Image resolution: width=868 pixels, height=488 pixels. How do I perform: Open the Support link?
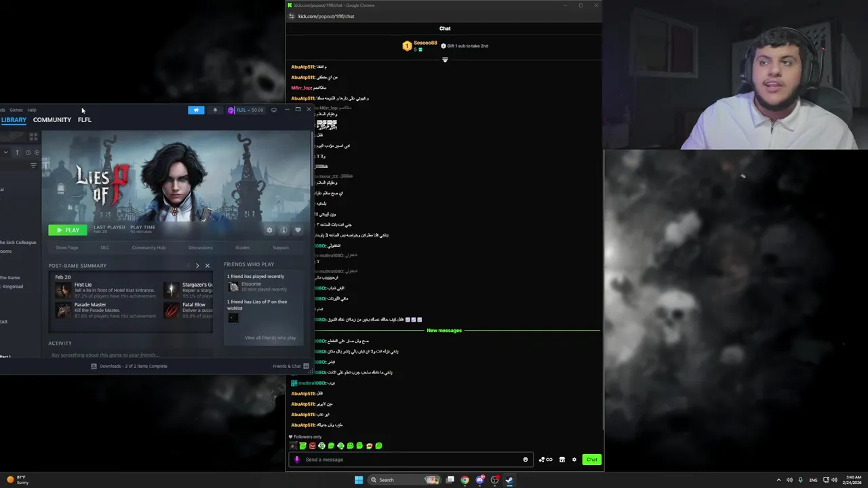tap(281, 247)
